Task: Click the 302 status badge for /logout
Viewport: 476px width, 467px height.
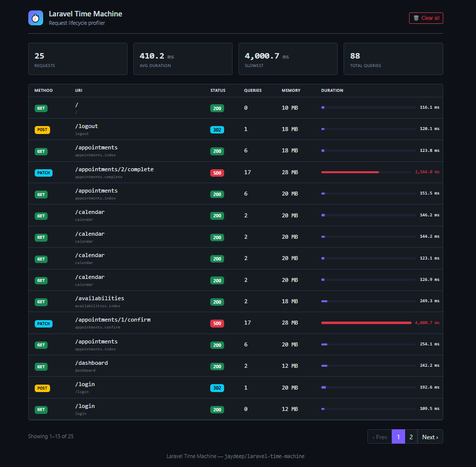Action: click(x=217, y=130)
